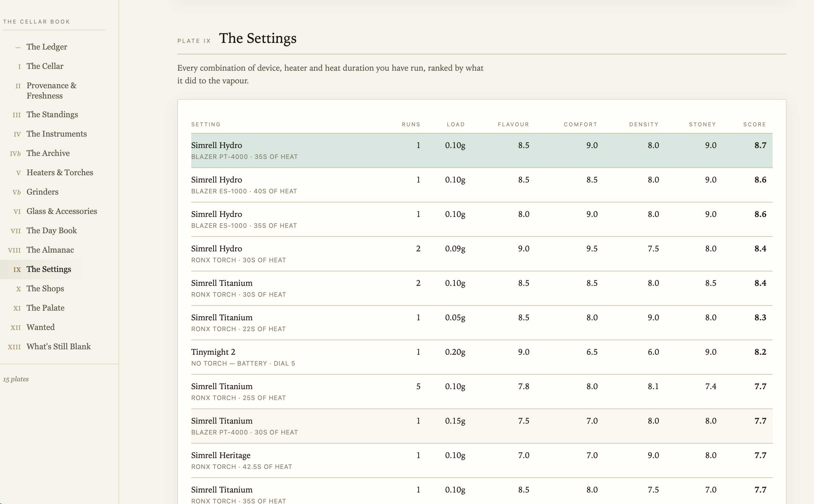Navigate to The Standings
814x504 pixels.
click(x=52, y=114)
